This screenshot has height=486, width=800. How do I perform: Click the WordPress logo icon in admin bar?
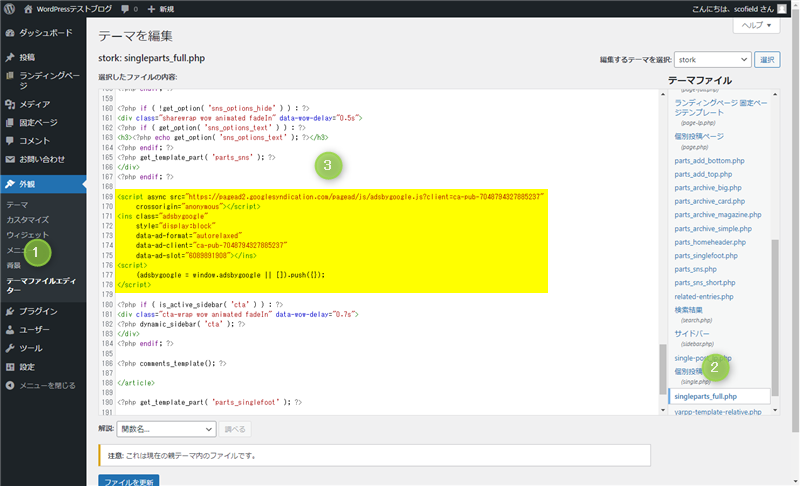click(10, 9)
